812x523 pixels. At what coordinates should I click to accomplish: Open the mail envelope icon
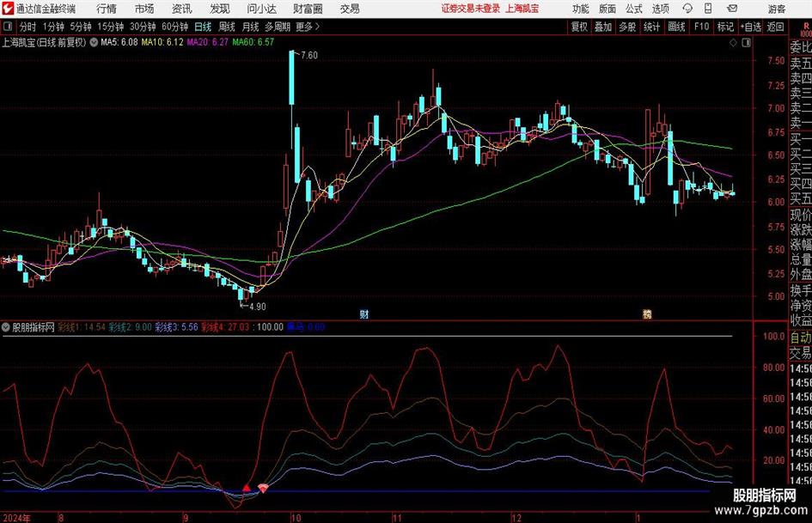click(x=732, y=9)
